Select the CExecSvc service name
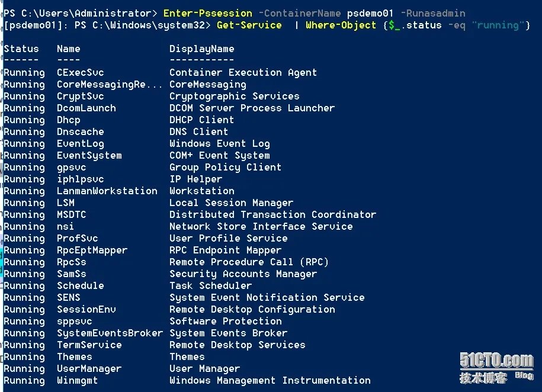This screenshot has height=392, width=542. (81, 73)
